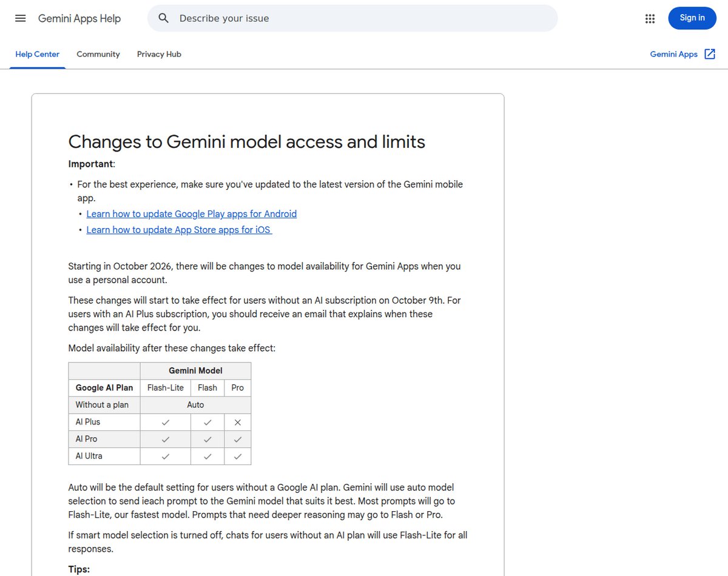Click the AI Ultra Flash checkmark
The width and height of the screenshot is (728, 576).
pos(207,457)
